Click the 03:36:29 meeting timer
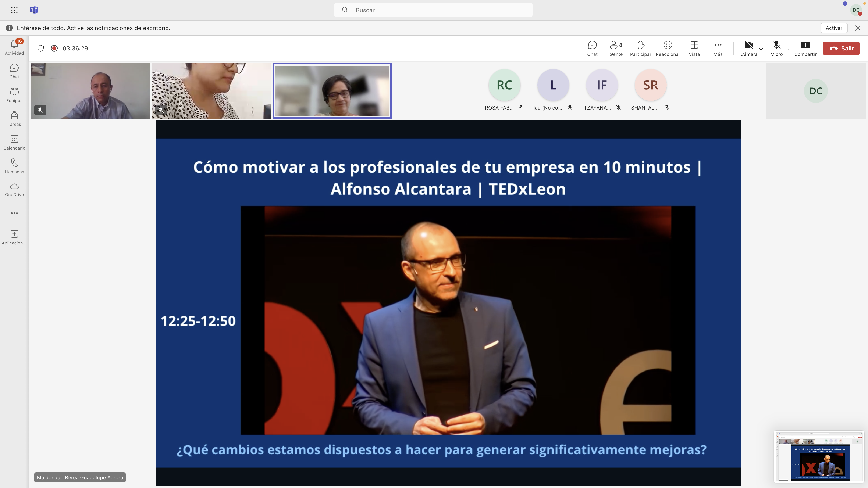This screenshot has height=488, width=868. pos(75,48)
